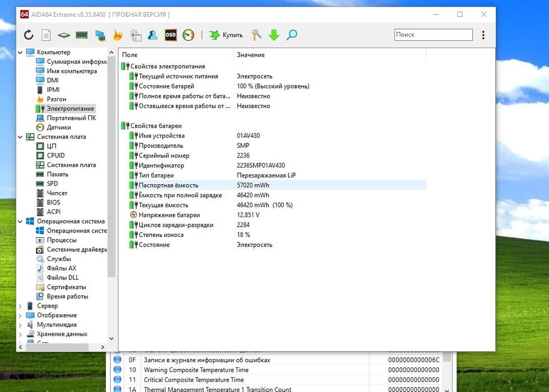Select the Службы services item
This screenshot has width=549, height=392.
coord(59,259)
